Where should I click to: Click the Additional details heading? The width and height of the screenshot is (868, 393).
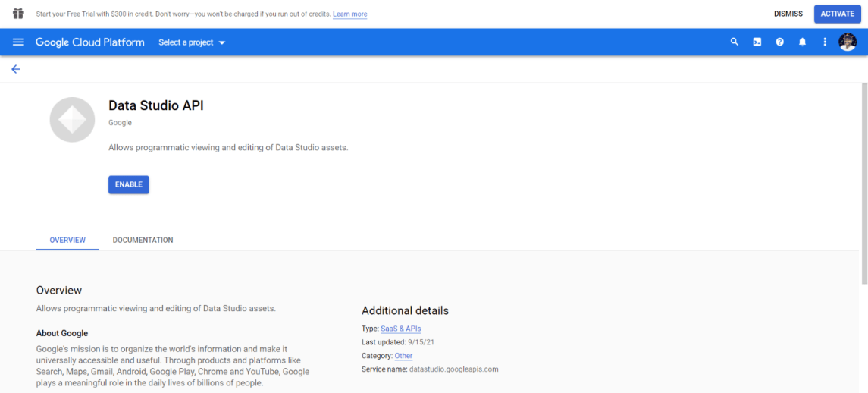click(406, 311)
